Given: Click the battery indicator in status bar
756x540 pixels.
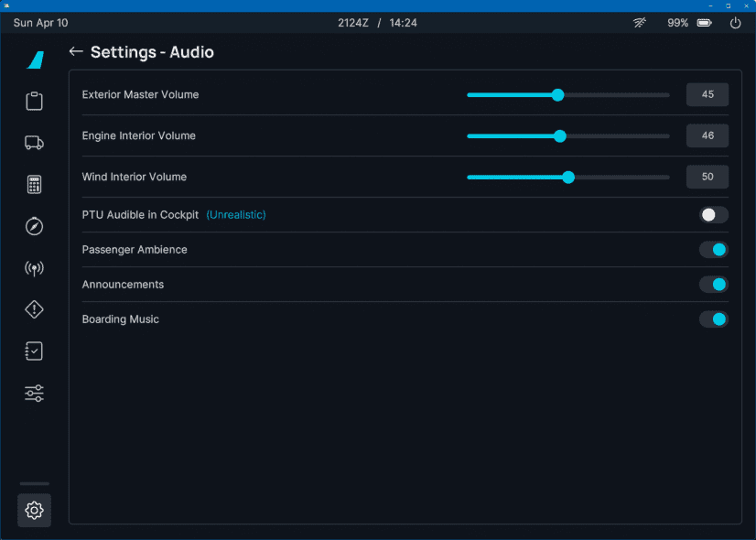Looking at the screenshot, I should (705, 23).
